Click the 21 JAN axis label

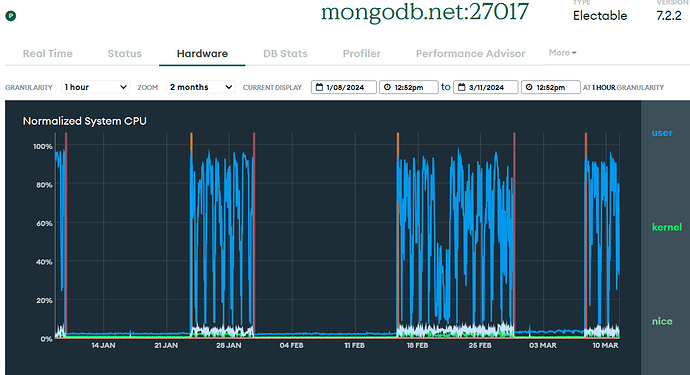166,346
